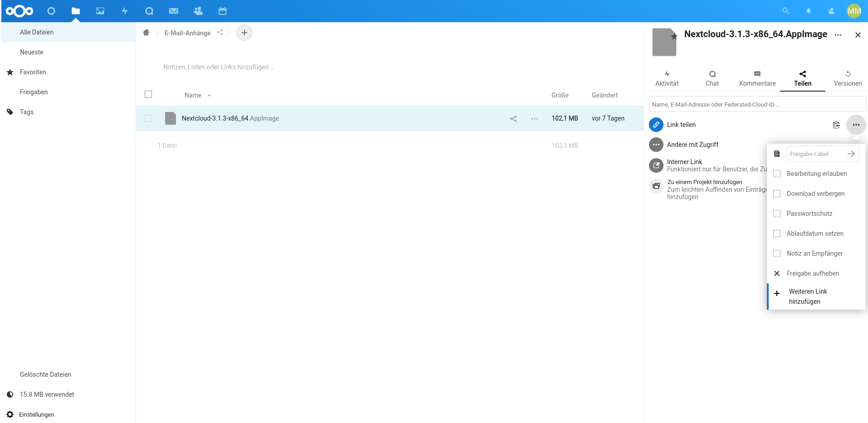
Task: Open the Dashboard circle icon
Action: [51, 11]
